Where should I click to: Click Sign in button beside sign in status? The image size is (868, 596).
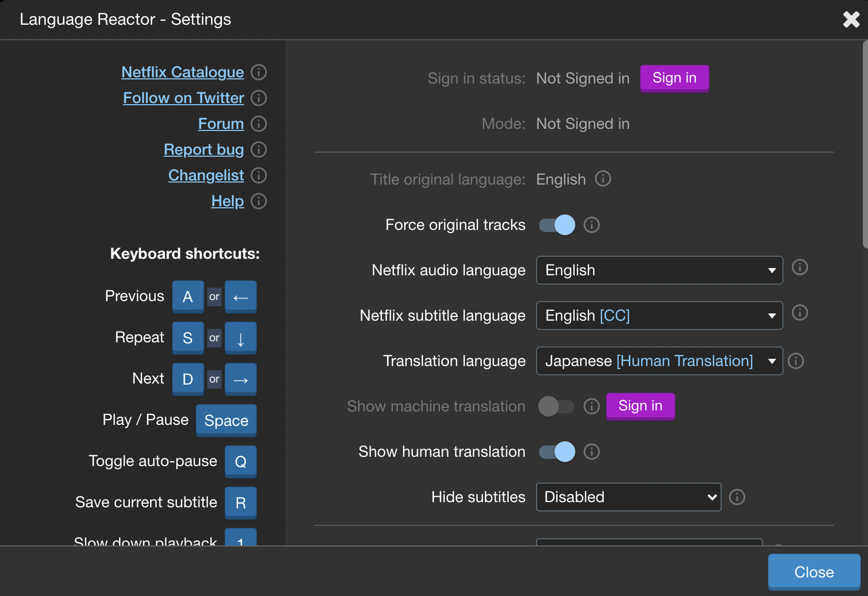(x=675, y=78)
